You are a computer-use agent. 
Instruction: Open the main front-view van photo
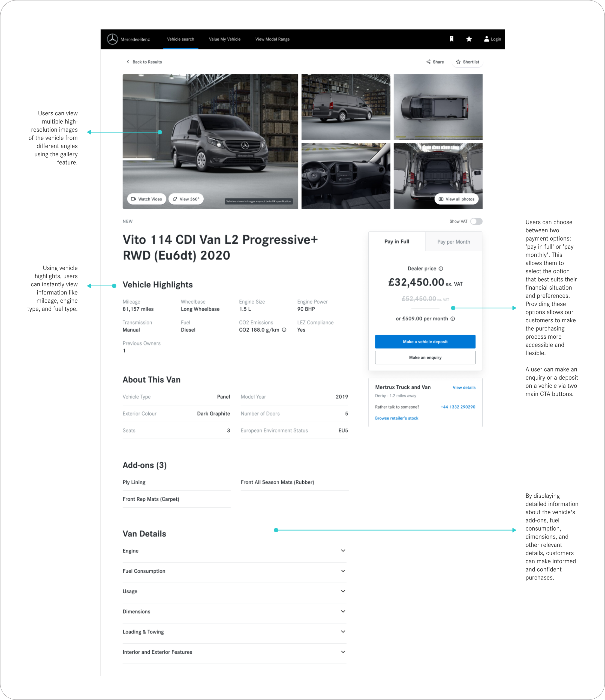[210, 141]
